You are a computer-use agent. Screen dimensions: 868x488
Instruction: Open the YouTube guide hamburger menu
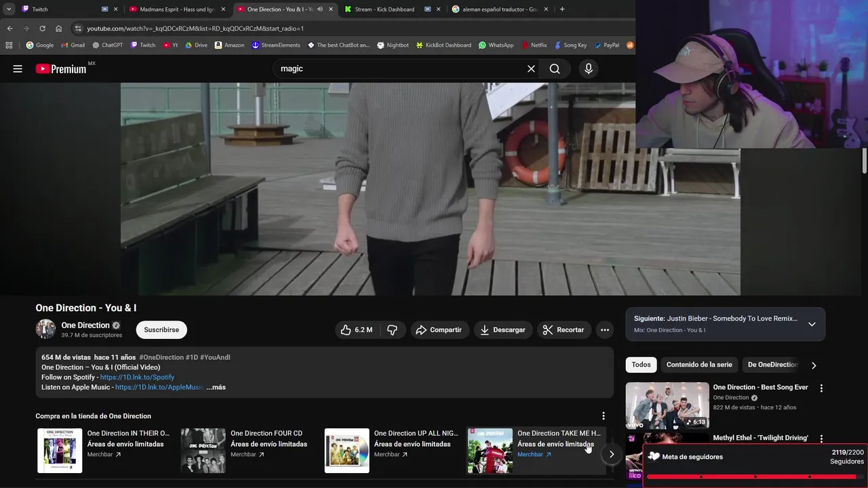pyautogui.click(x=18, y=68)
